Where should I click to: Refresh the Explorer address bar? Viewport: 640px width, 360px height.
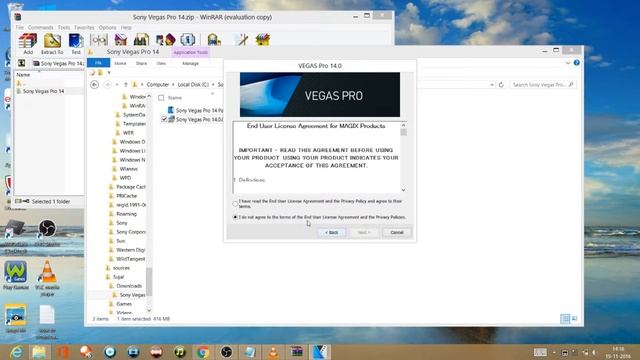tap(501, 84)
